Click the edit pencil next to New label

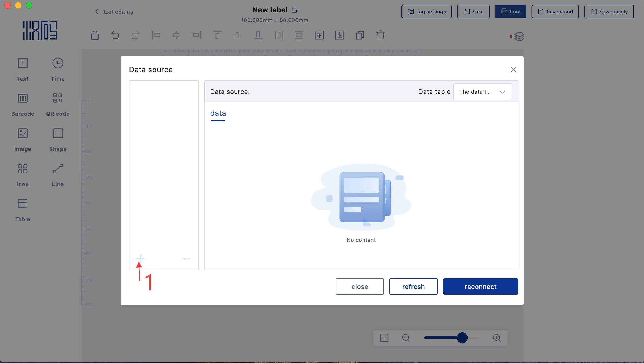294,10
